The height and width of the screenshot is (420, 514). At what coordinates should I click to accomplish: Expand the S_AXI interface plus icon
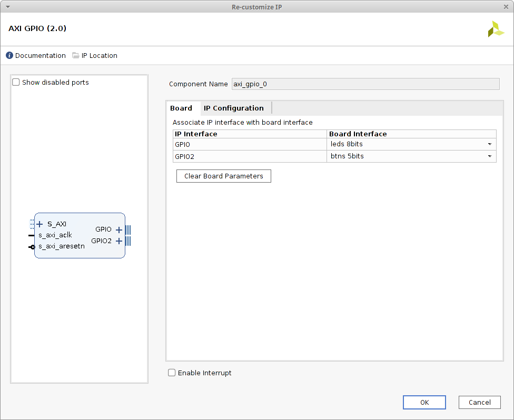point(40,224)
